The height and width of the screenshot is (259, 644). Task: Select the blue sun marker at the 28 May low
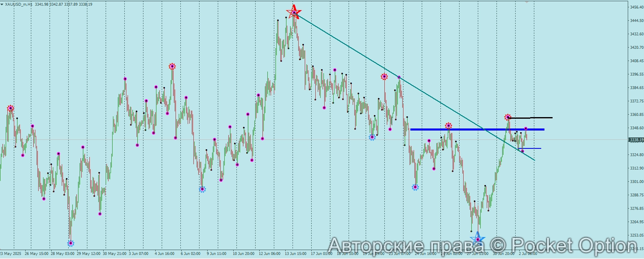tap(71, 243)
